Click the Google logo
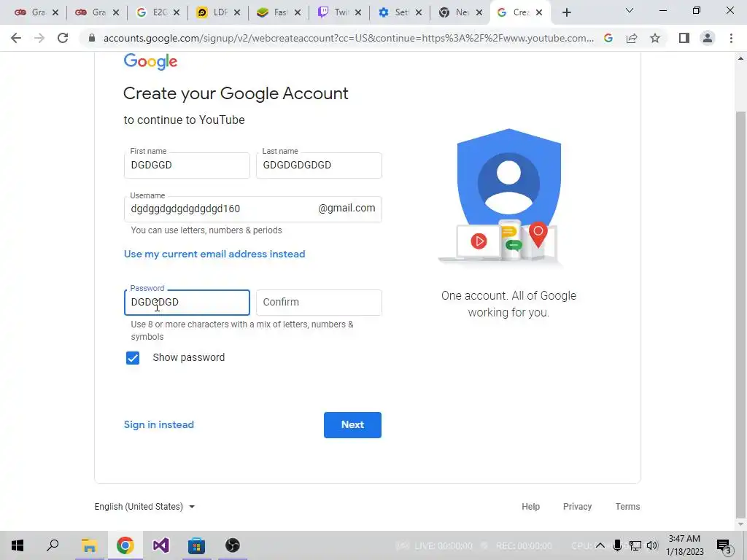 click(150, 62)
